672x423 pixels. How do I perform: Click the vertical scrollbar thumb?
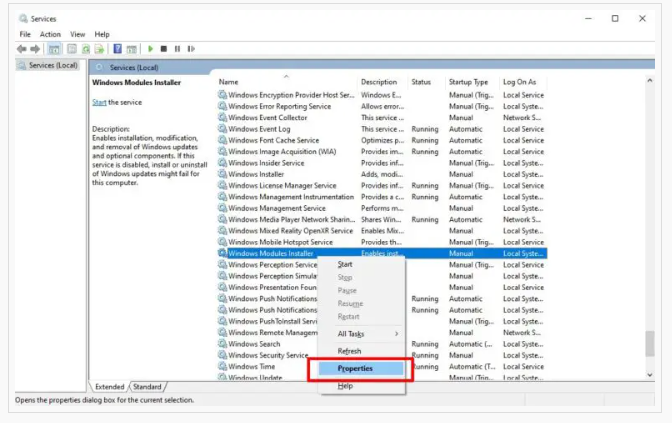pyautogui.click(x=650, y=343)
